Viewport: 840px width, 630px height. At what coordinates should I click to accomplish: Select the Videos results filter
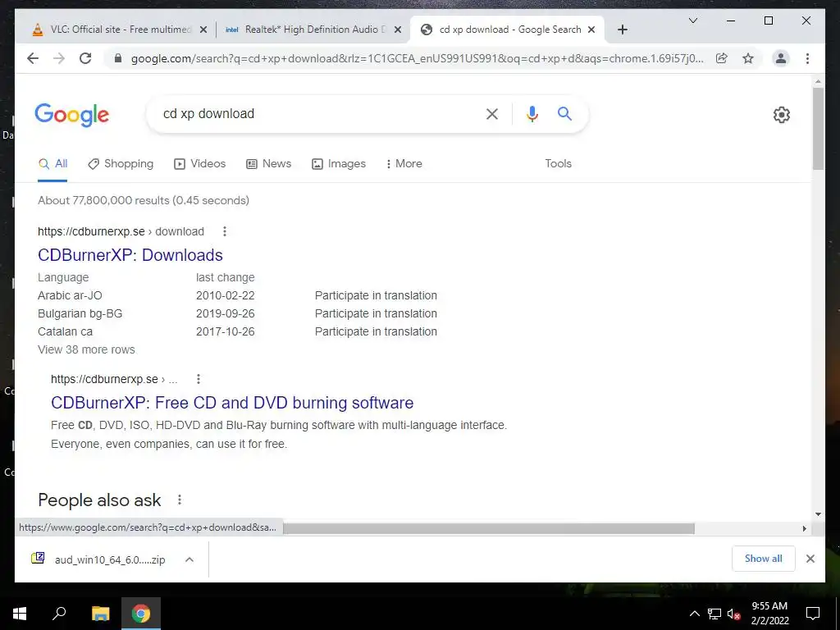(x=200, y=164)
